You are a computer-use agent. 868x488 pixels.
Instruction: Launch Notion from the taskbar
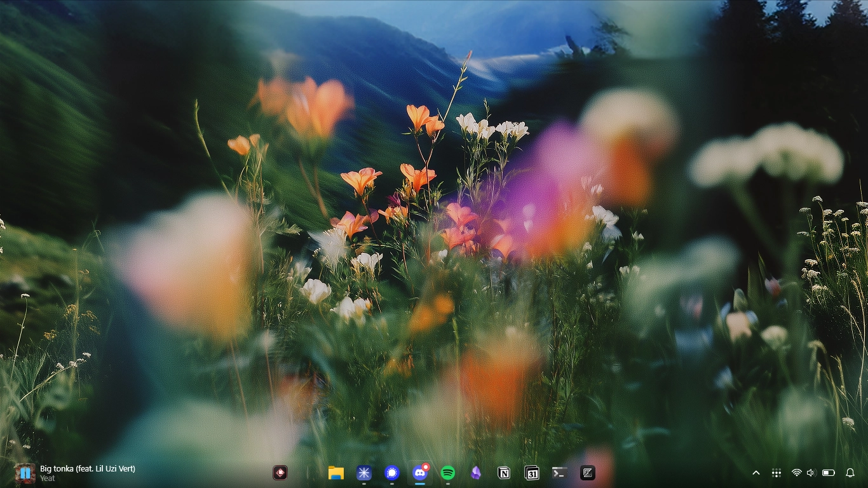point(504,473)
